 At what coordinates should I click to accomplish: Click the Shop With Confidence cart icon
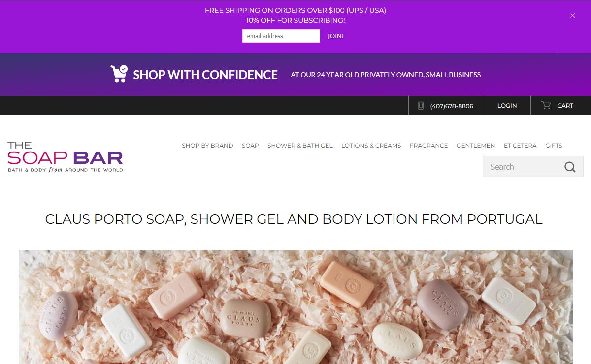pos(119,74)
